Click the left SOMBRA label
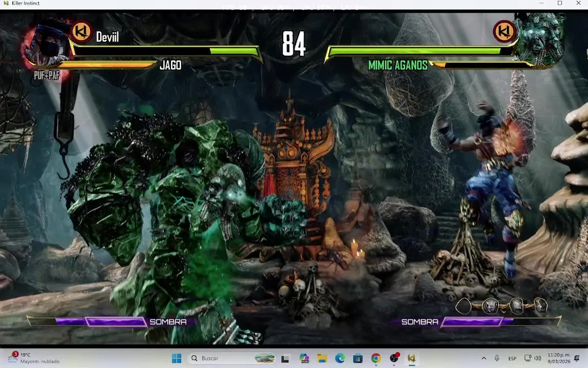This screenshot has width=588, height=368. pos(168,322)
